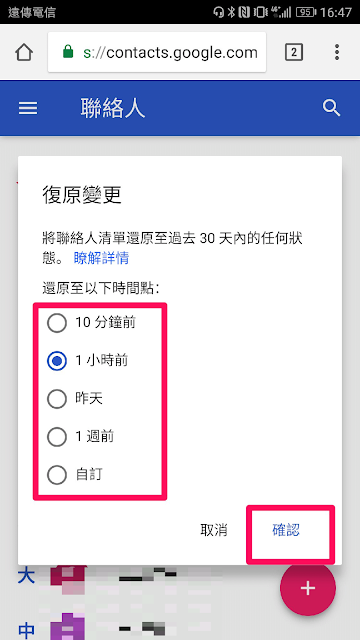
Task: Tap the green padlock security icon
Action: [68, 52]
